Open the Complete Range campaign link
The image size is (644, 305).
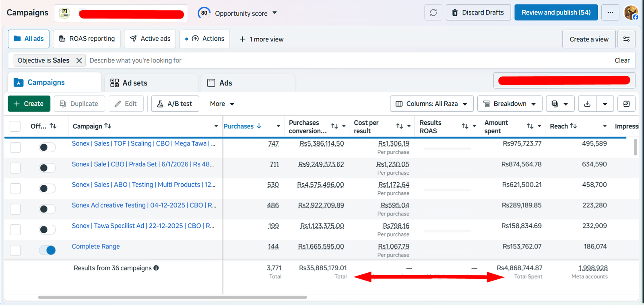point(96,247)
